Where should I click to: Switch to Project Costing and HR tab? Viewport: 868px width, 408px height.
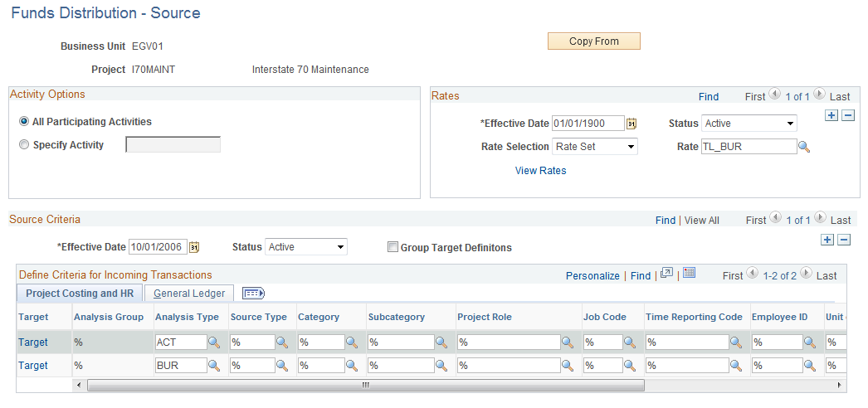click(80, 293)
